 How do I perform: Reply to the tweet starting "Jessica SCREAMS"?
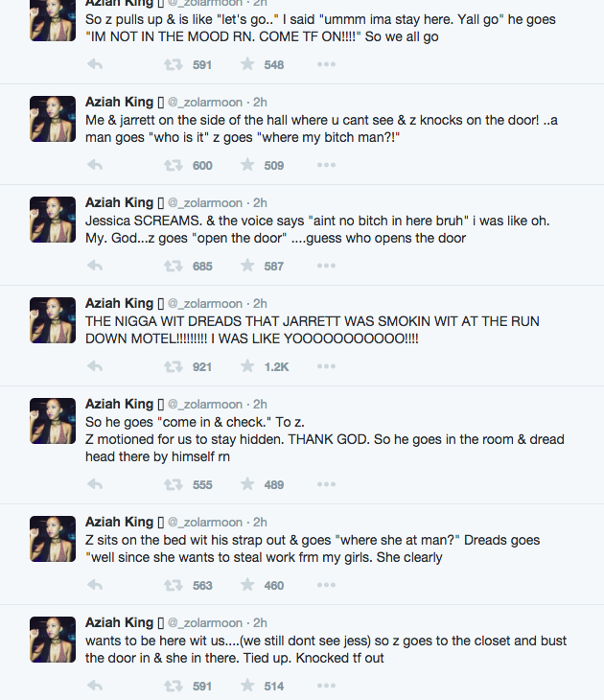(x=95, y=267)
